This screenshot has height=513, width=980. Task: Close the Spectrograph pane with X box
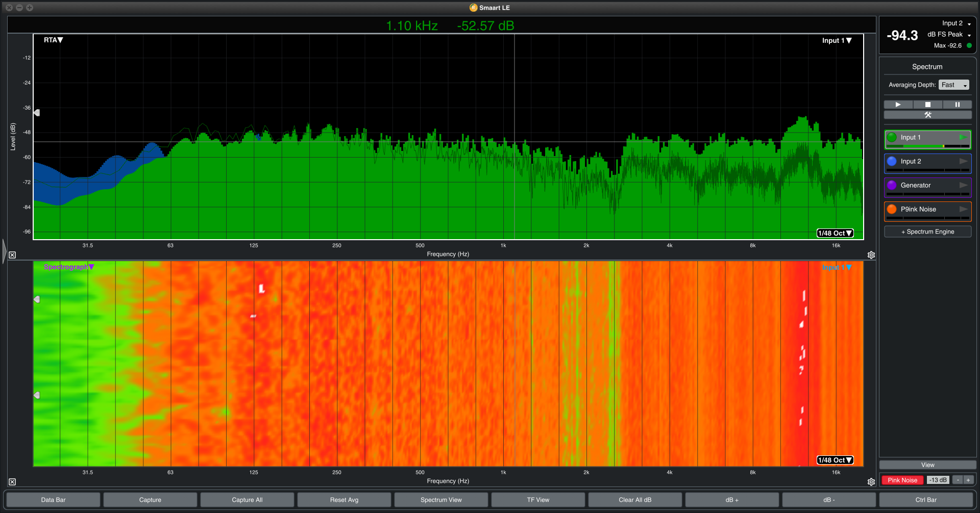12,482
